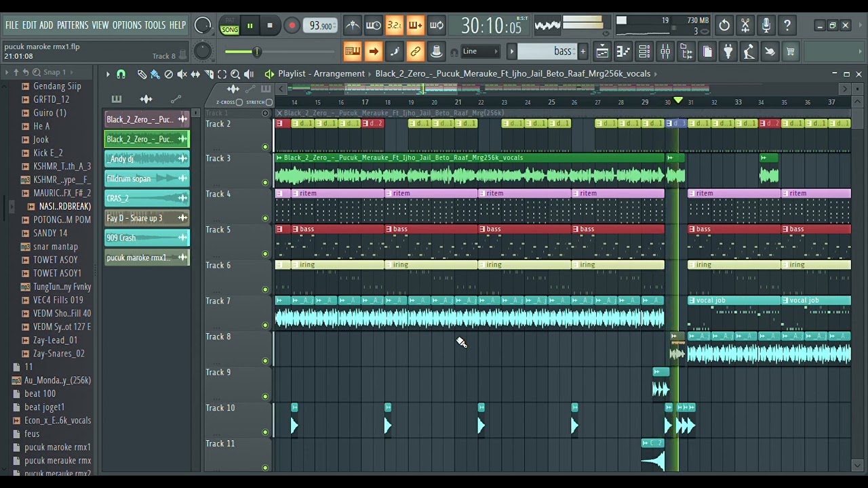Open the TOOLS menu
The width and height of the screenshot is (868, 488).
click(x=155, y=25)
